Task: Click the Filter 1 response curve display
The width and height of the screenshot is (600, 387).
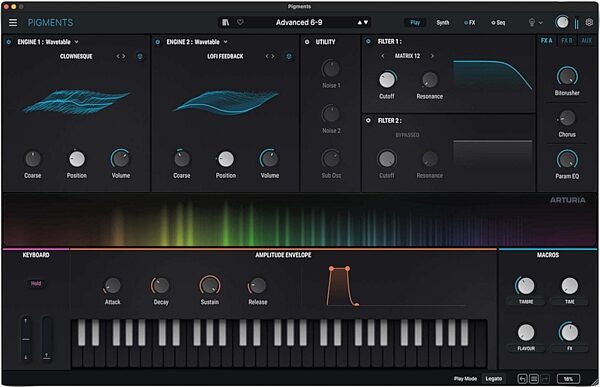Action: (492, 75)
